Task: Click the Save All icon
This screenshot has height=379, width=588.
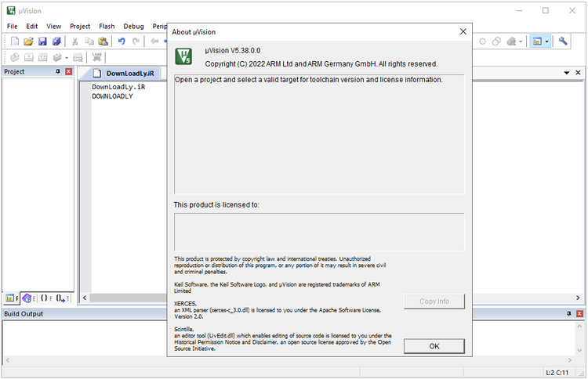Action: (x=56, y=42)
